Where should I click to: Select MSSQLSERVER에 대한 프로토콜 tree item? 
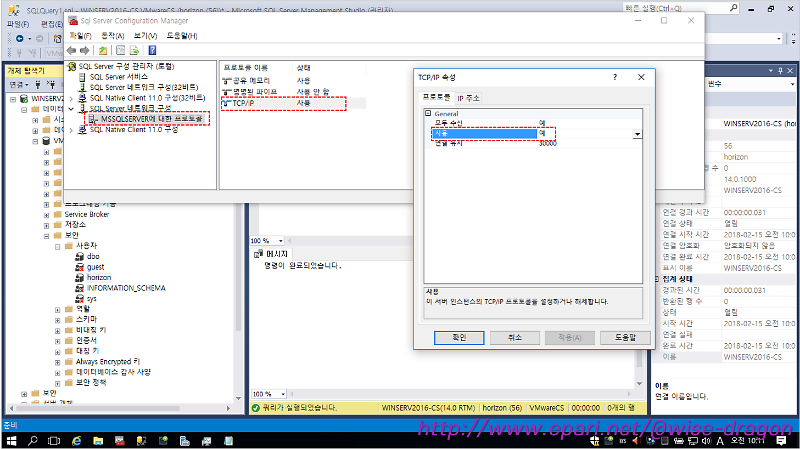(152, 119)
